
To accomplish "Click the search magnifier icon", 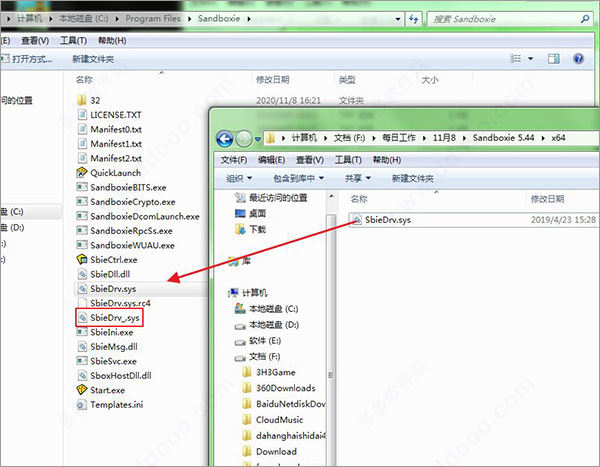I will (585, 19).
